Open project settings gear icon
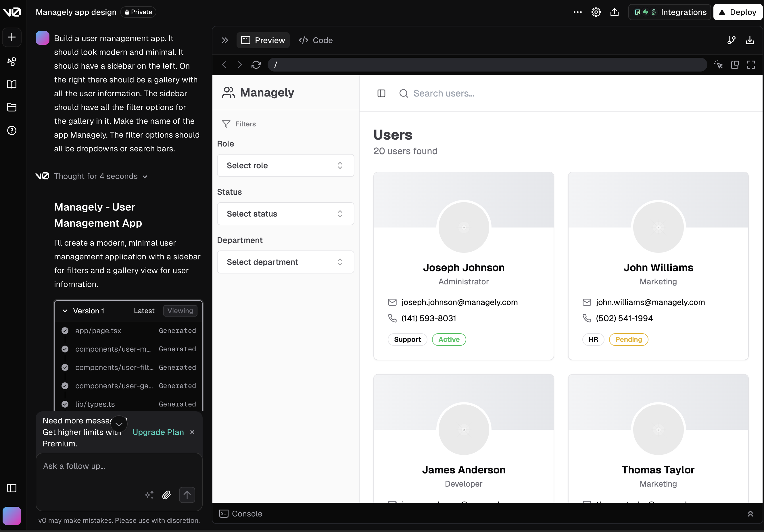The image size is (764, 532). pyautogui.click(x=596, y=12)
